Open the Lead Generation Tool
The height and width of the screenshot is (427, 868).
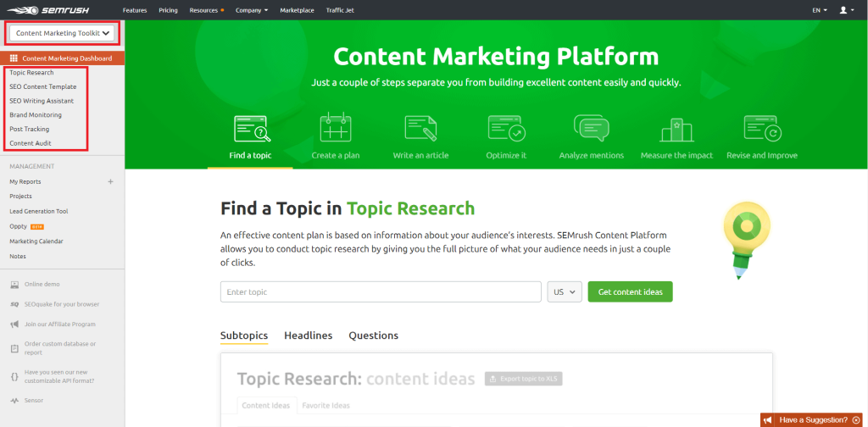pos(39,211)
